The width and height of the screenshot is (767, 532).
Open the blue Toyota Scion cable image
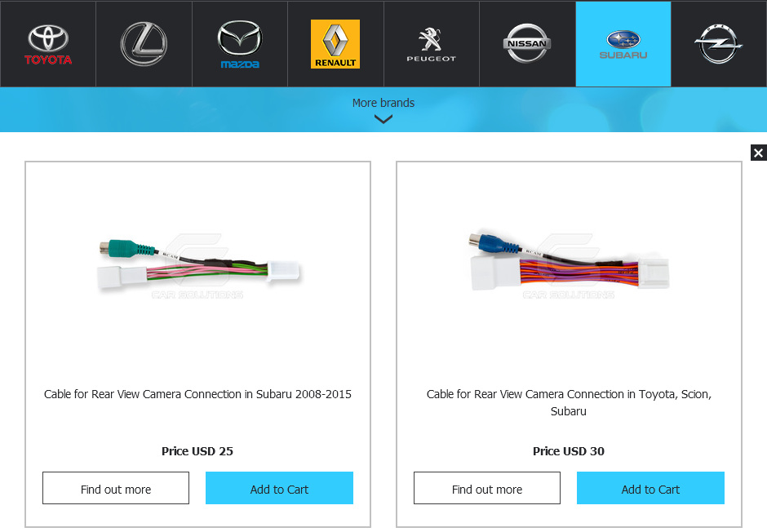click(569, 264)
